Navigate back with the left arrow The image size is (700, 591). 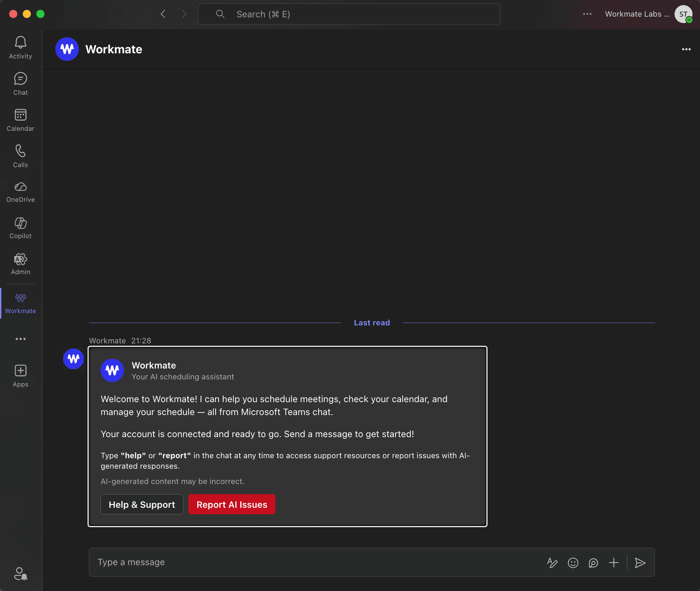pos(163,14)
